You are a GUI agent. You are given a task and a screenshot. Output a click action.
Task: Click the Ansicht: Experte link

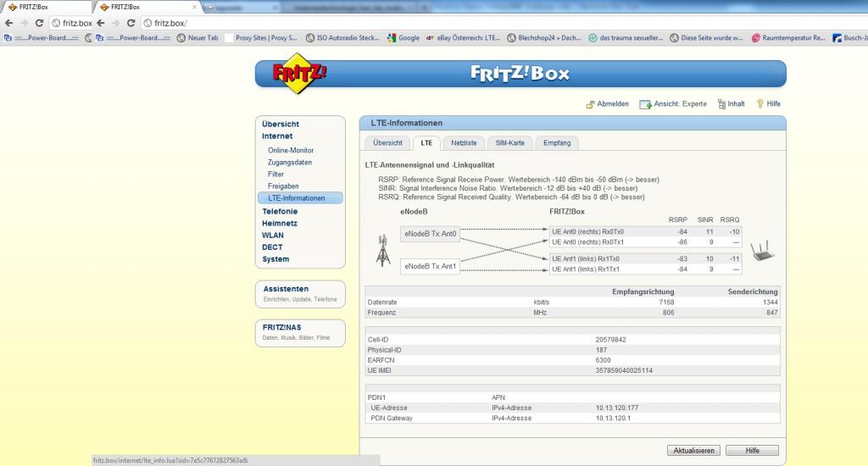coord(681,104)
